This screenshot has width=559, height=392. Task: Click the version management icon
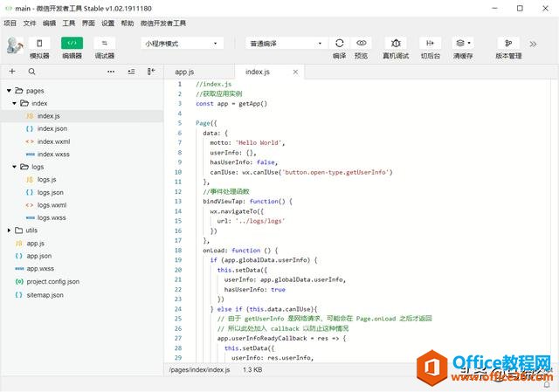(x=508, y=43)
